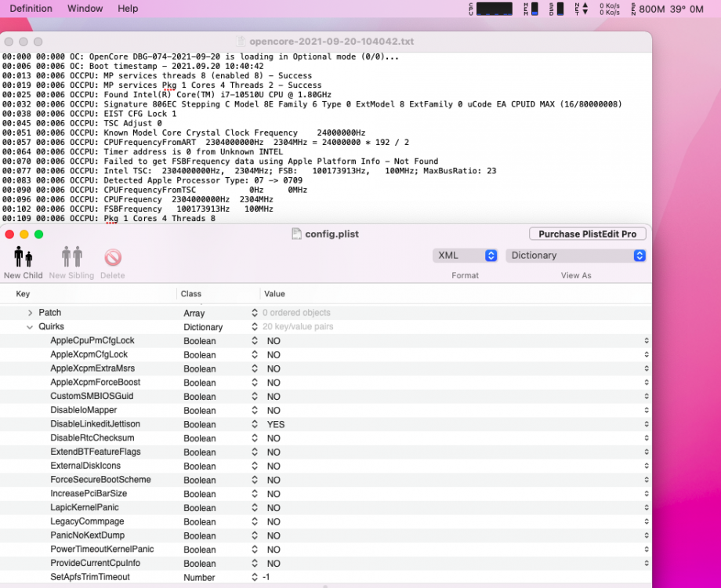Viewport: 721px width, 588px height.
Task: Toggle AppleXcpmExtraMsrs value popup arrow
Action: pos(647,368)
